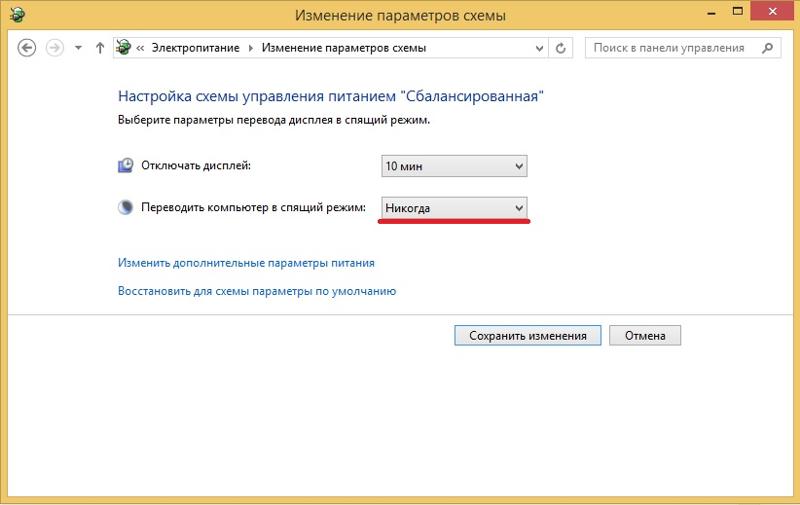Click the Изменение параметров схемы breadcrumb

(343, 48)
